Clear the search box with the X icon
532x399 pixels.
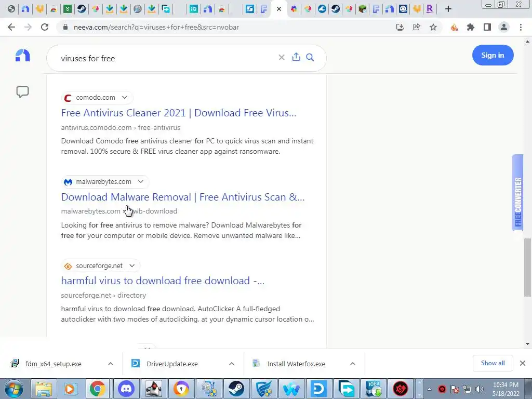click(282, 57)
